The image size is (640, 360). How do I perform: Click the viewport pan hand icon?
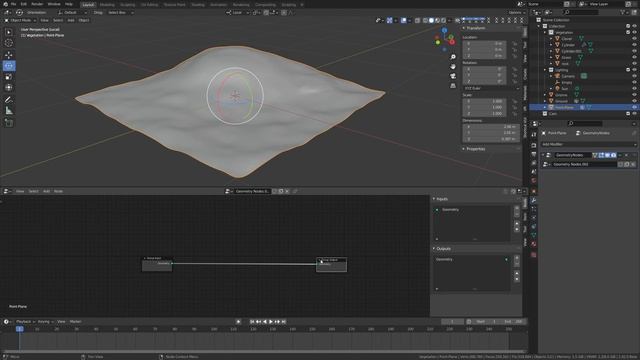[453, 66]
